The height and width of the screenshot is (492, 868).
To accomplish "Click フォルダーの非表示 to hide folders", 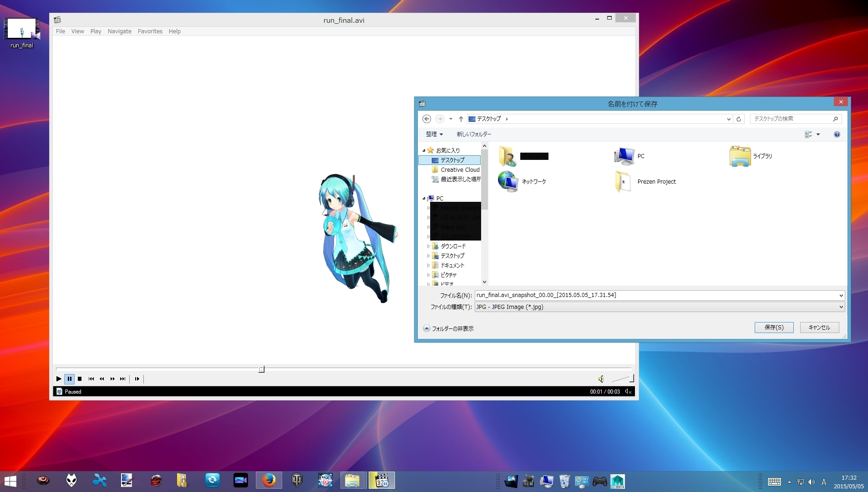I will click(449, 328).
